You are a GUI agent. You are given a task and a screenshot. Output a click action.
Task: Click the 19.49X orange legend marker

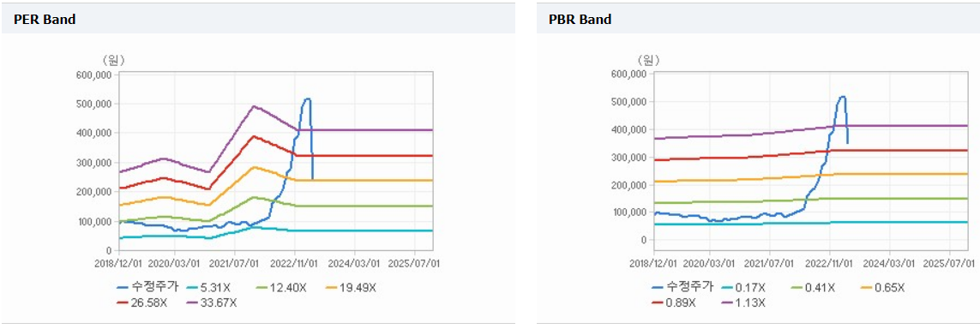(334, 288)
